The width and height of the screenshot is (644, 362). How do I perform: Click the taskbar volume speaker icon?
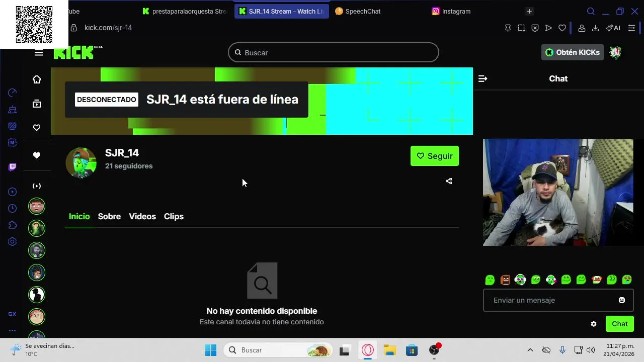click(591, 350)
